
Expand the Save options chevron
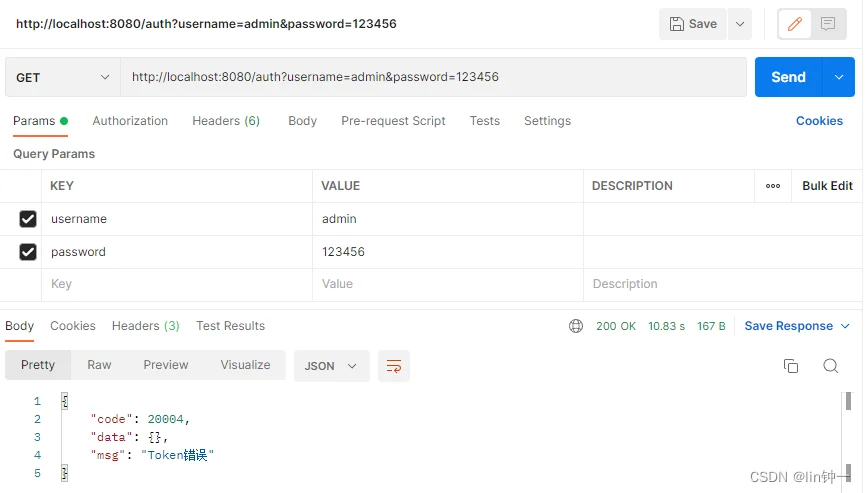click(x=740, y=24)
